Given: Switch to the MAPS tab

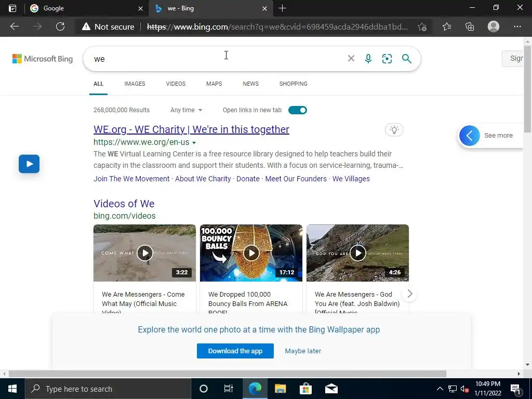Looking at the screenshot, I should pyautogui.click(x=214, y=84).
